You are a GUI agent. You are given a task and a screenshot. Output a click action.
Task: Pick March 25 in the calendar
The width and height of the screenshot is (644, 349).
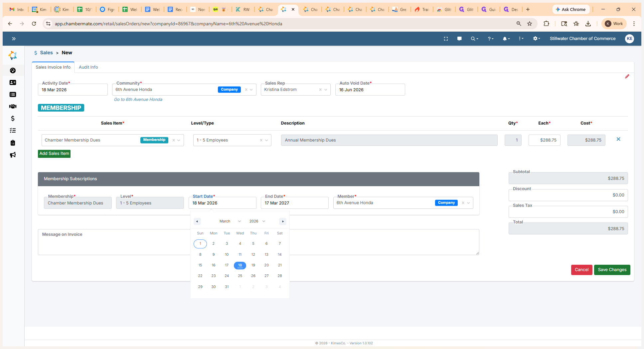coord(240,276)
